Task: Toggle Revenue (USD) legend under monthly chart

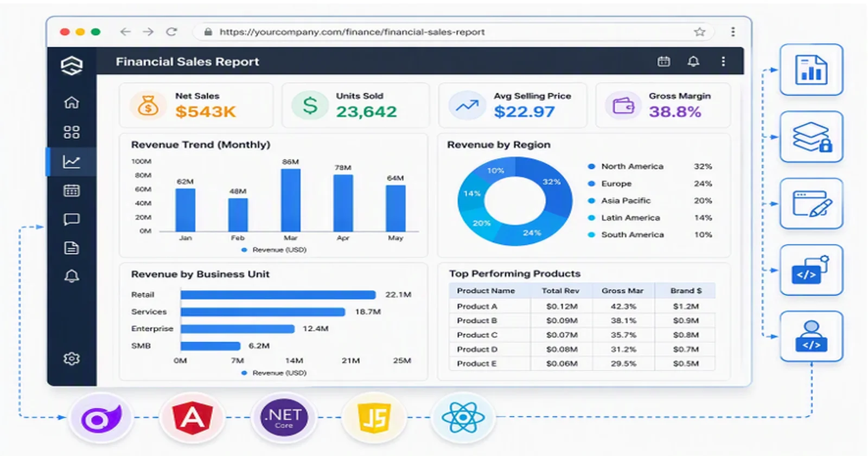Action: 274,250
